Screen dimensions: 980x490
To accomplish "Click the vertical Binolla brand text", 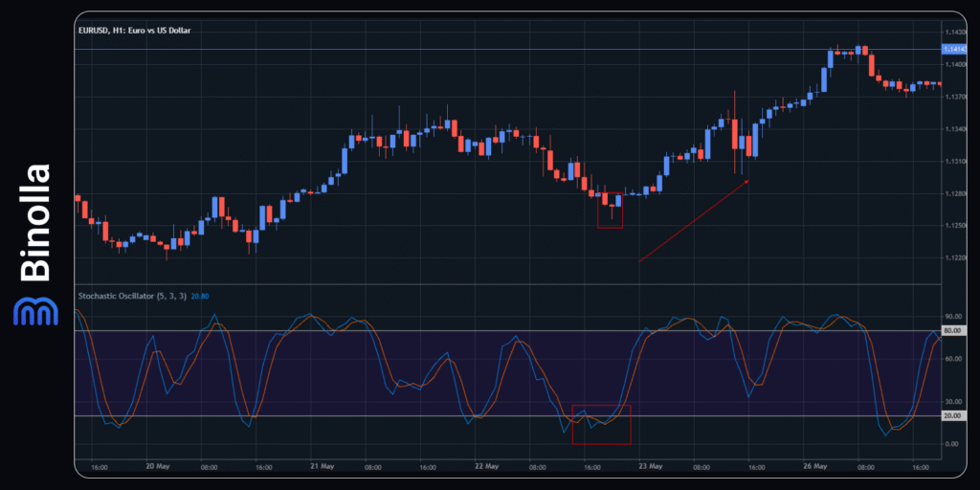I will coord(34,223).
